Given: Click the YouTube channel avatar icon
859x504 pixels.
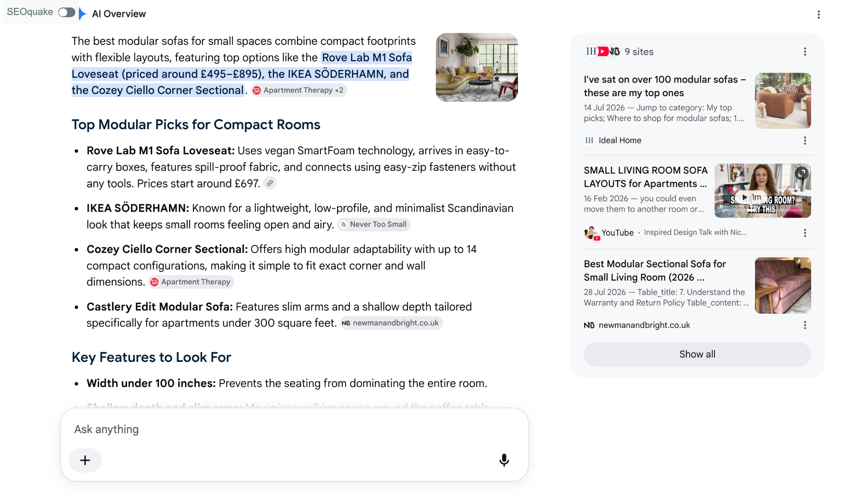Looking at the screenshot, I should pyautogui.click(x=592, y=233).
